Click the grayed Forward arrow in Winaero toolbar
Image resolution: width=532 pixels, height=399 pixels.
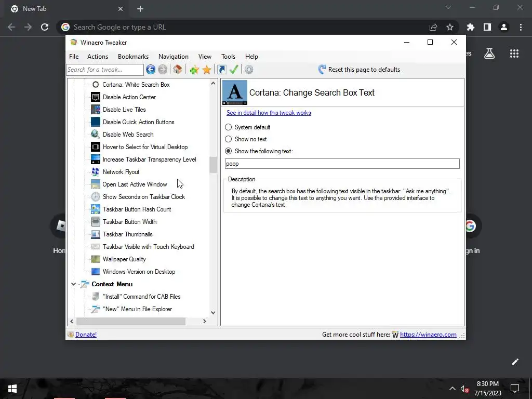tap(163, 70)
